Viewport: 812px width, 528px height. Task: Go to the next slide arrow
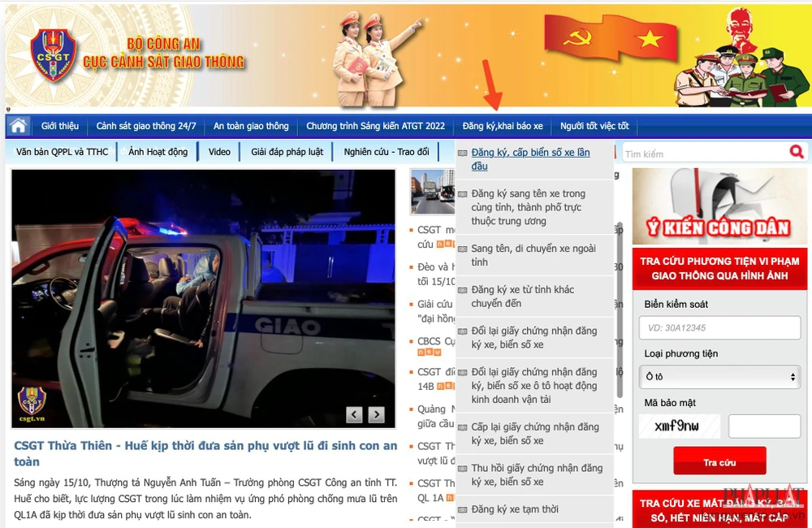[x=376, y=415]
